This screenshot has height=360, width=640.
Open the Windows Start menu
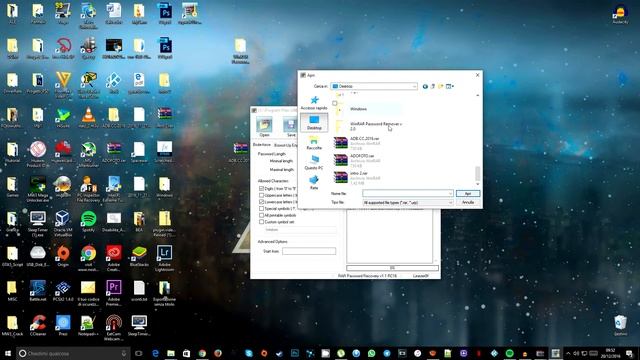pyautogui.click(x=7, y=353)
